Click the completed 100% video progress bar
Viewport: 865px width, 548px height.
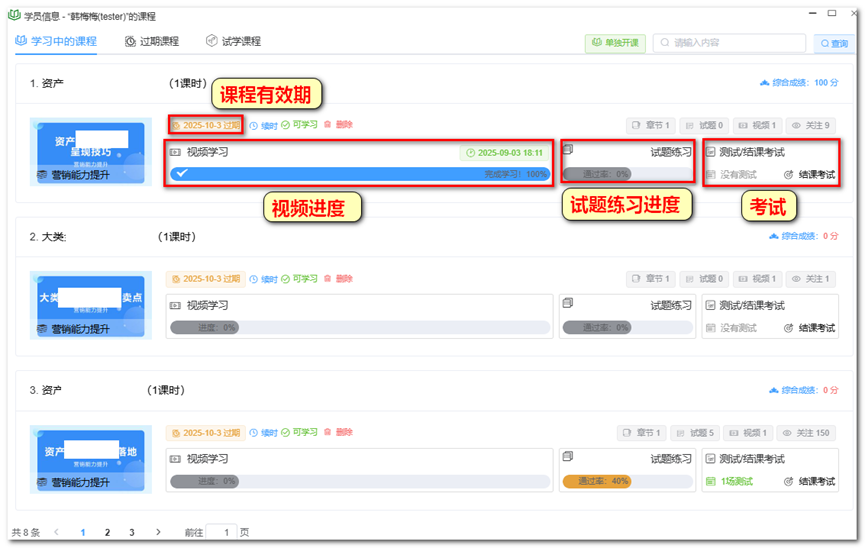(x=360, y=174)
